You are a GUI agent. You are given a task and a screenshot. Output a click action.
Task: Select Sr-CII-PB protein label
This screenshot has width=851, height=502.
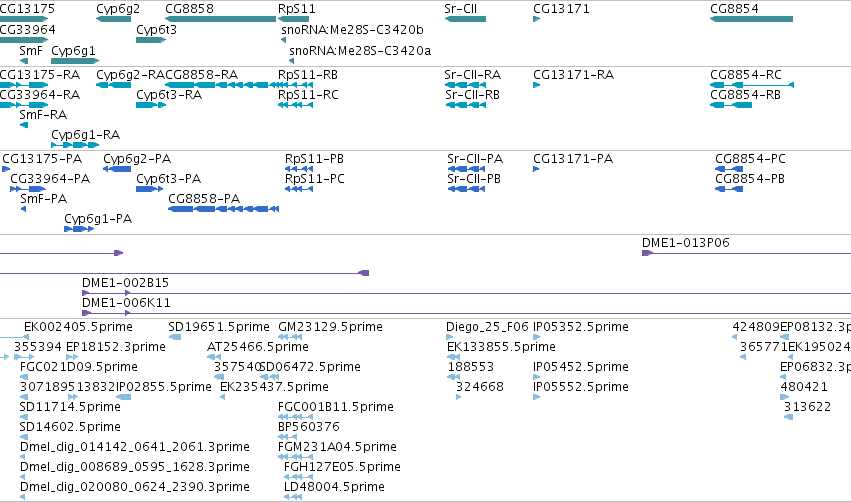pyautogui.click(x=474, y=179)
